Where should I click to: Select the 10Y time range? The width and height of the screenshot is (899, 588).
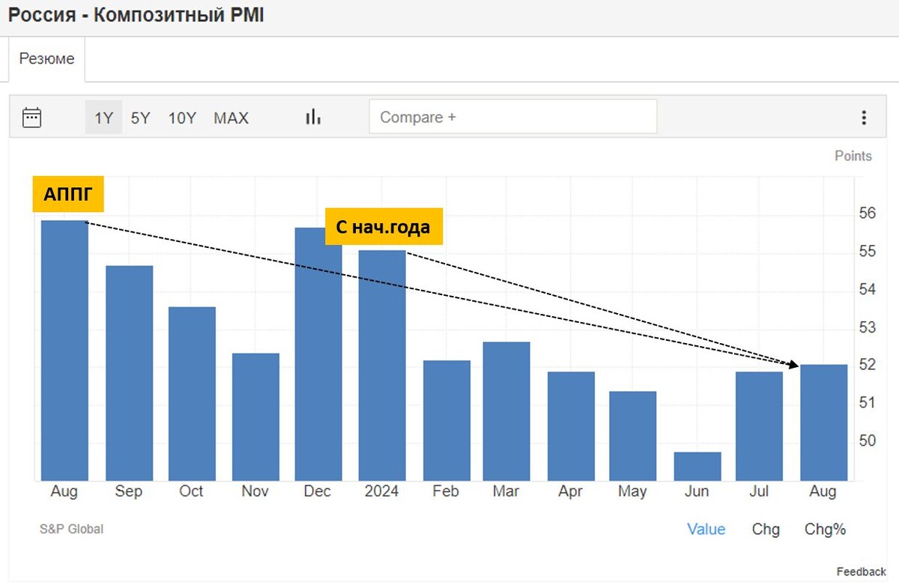click(x=181, y=118)
